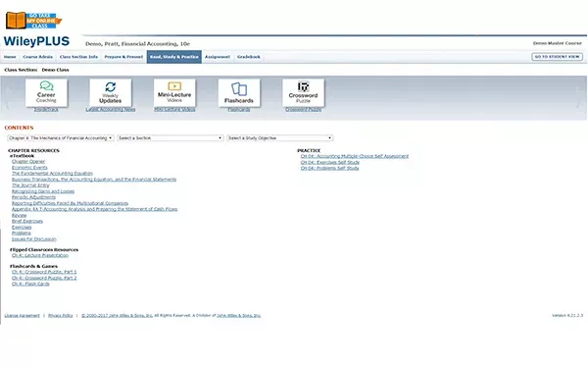Follow the InsideTrack link under Career Coaching
Viewport: 588px width, 368px height.
[46, 110]
